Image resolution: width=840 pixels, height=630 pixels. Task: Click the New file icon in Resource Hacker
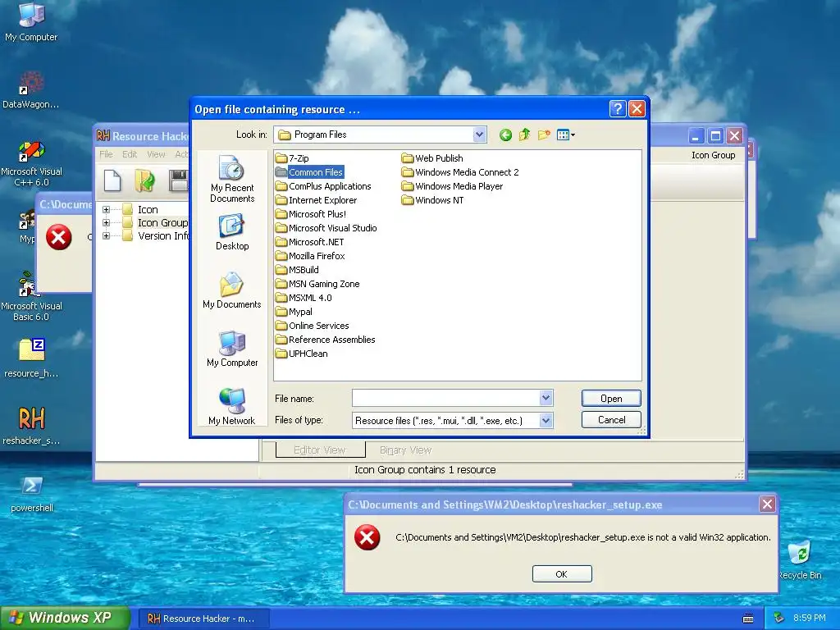click(x=112, y=180)
